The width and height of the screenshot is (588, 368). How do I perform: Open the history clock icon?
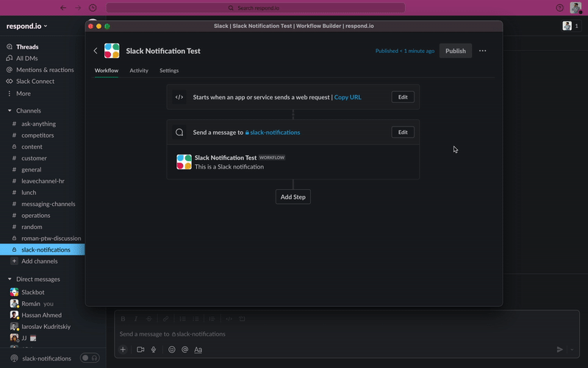pos(93,7)
